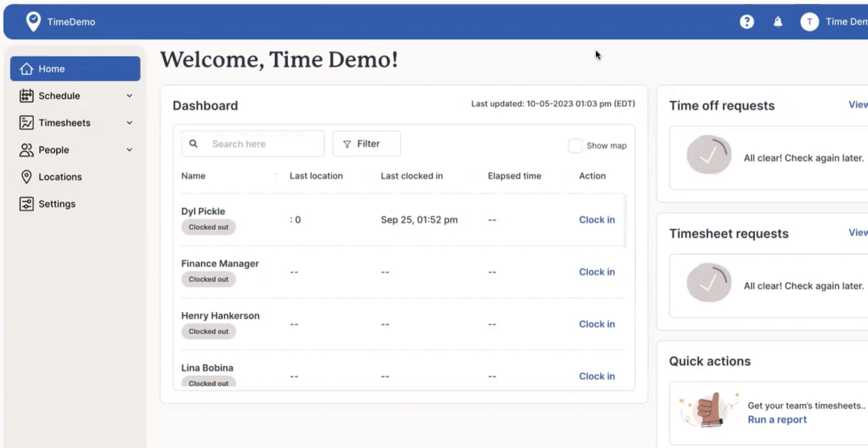Open the Locations menu item
The height and width of the screenshot is (448, 868).
click(60, 177)
